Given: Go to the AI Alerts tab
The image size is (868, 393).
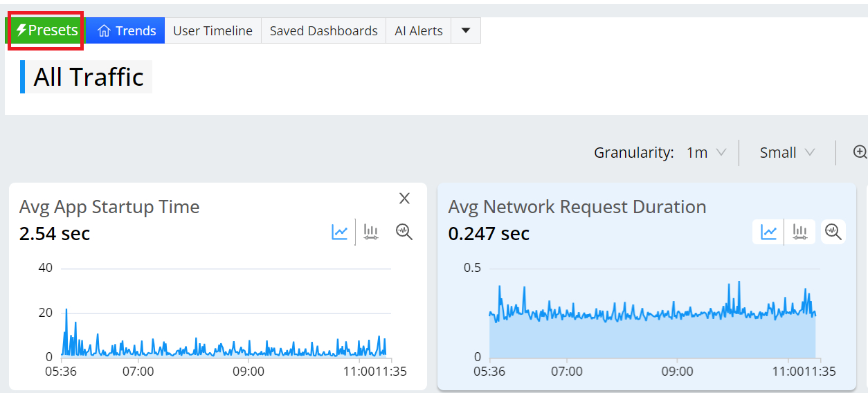Looking at the screenshot, I should pos(418,31).
